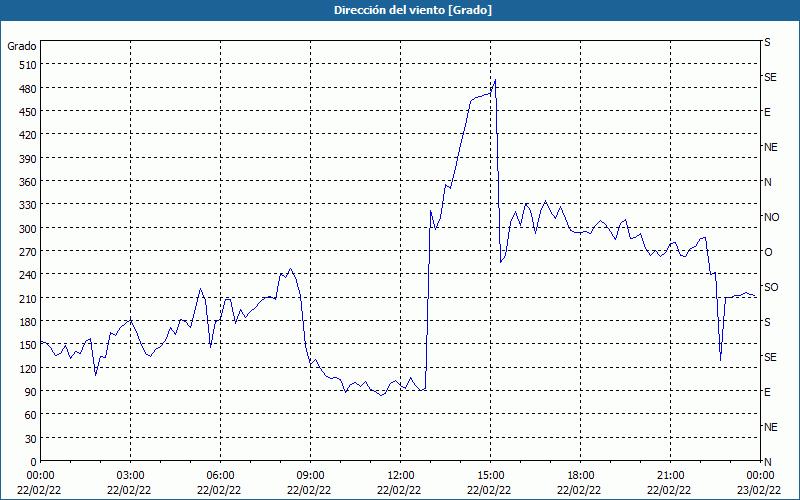Click the 90 y-axis tick label
800x500 pixels.
point(30,392)
